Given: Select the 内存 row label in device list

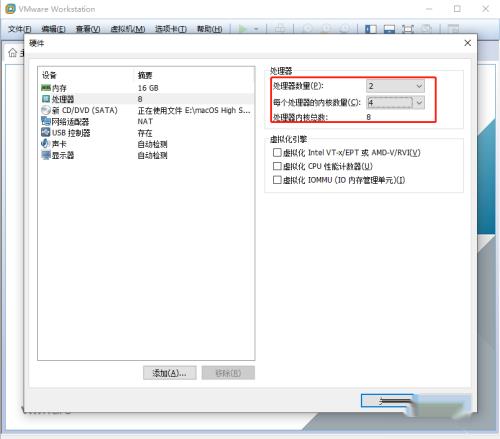Looking at the screenshot, I should click(x=59, y=88).
